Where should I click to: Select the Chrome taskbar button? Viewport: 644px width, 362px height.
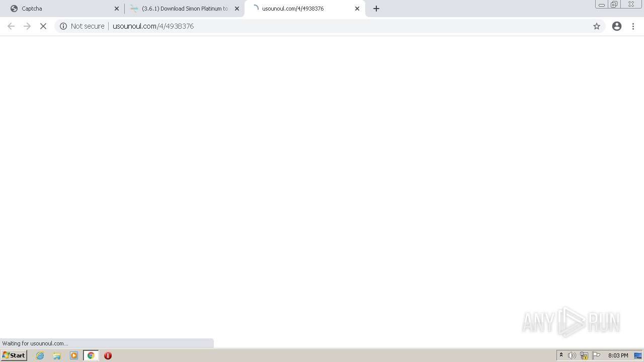point(91,355)
